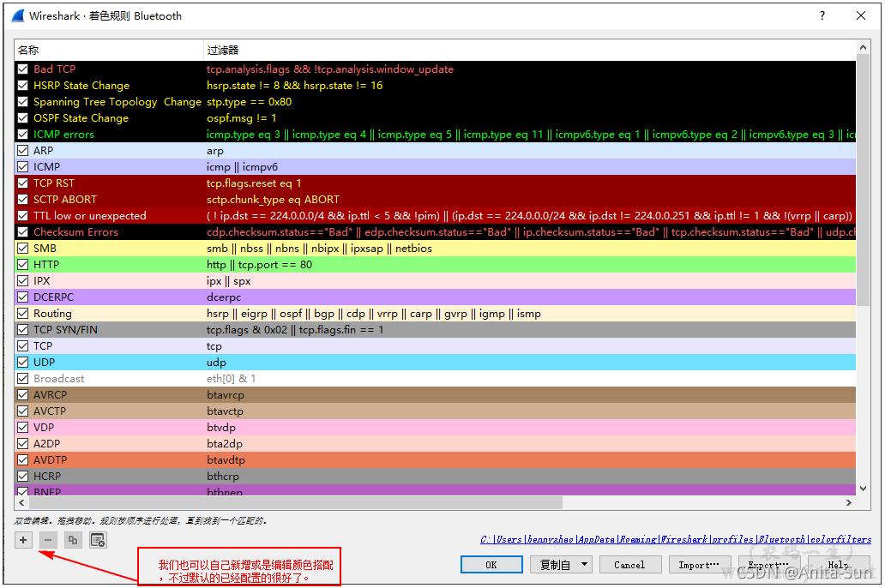Click the horizontal scrollbar thumb
Image resolution: width=885 pixels, height=588 pixels.
[x=295, y=502]
